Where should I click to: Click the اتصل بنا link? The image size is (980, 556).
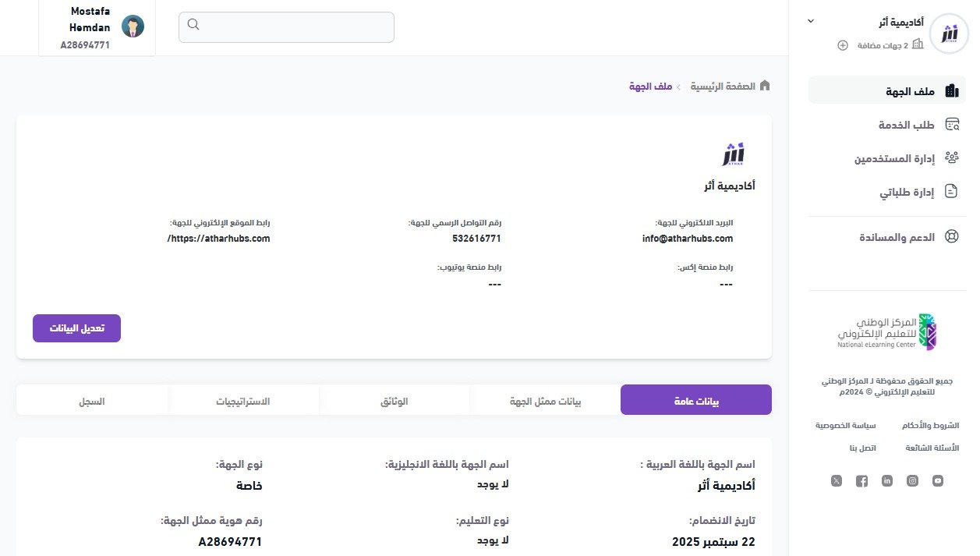863,448
